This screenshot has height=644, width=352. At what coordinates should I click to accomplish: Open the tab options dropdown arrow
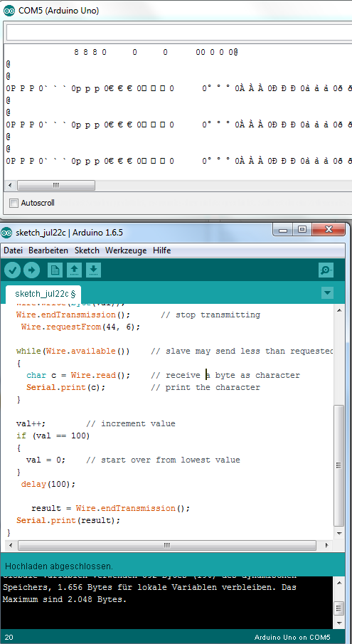click(327, 293)
